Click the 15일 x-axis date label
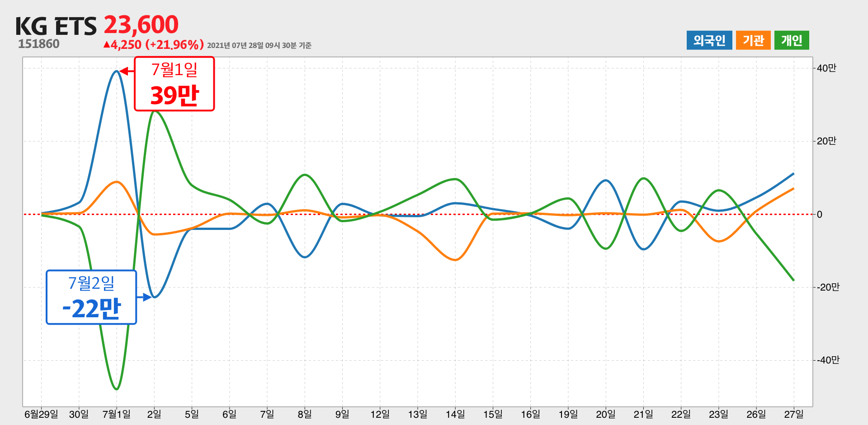868x425 pixels. [493, 414]
